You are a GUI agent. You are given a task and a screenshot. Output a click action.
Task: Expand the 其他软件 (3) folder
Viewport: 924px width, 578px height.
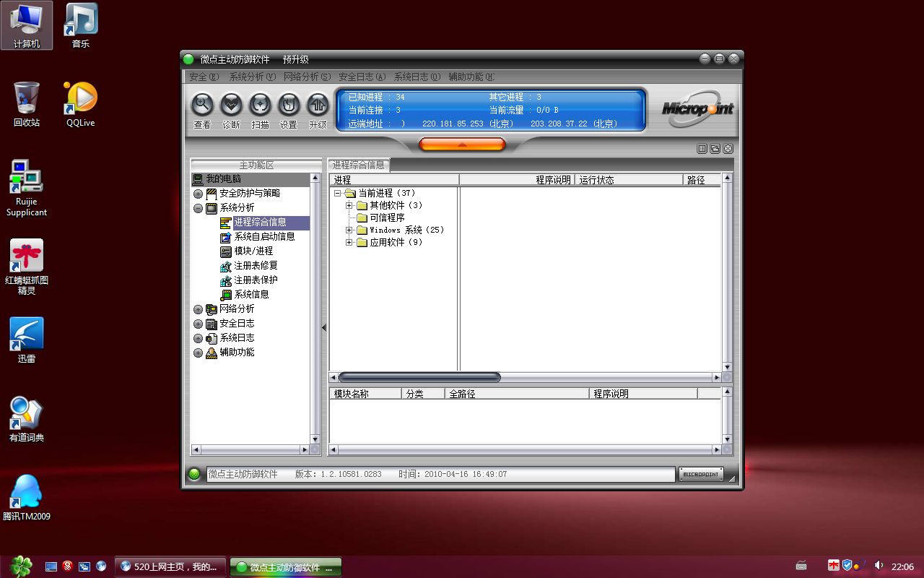(349, 205)
